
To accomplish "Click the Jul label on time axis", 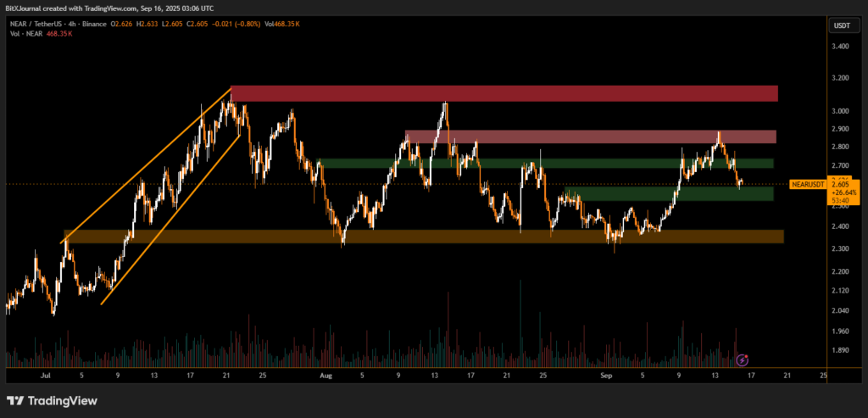I will point(45,373).
